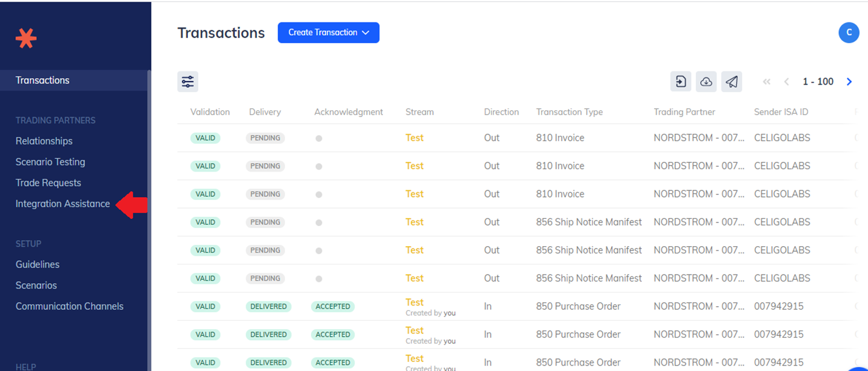868x371 pixels.
Task: Click the paper plane send icon
Action: [732, 81]
